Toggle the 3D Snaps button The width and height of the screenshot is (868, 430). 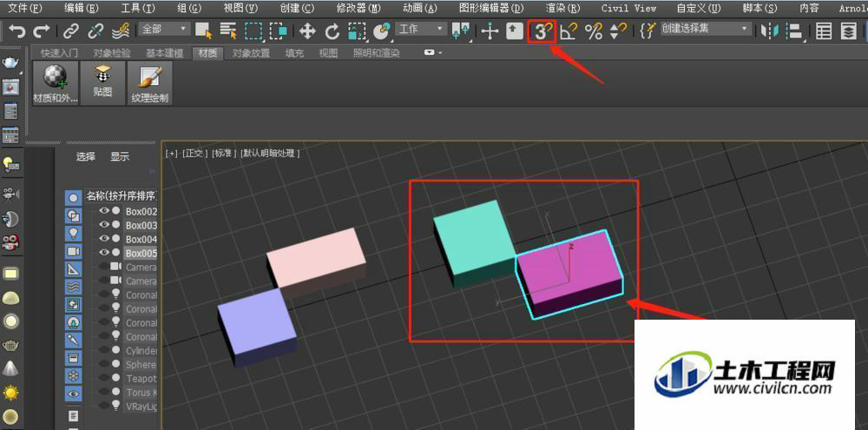tap(542, 31)
